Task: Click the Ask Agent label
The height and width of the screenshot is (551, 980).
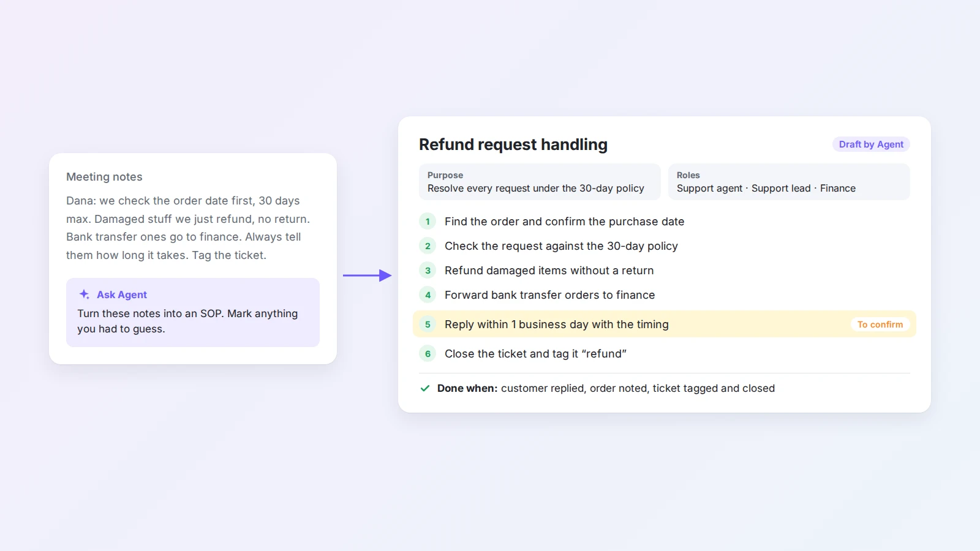Action: pyautogui.click(x=122, y=294)
